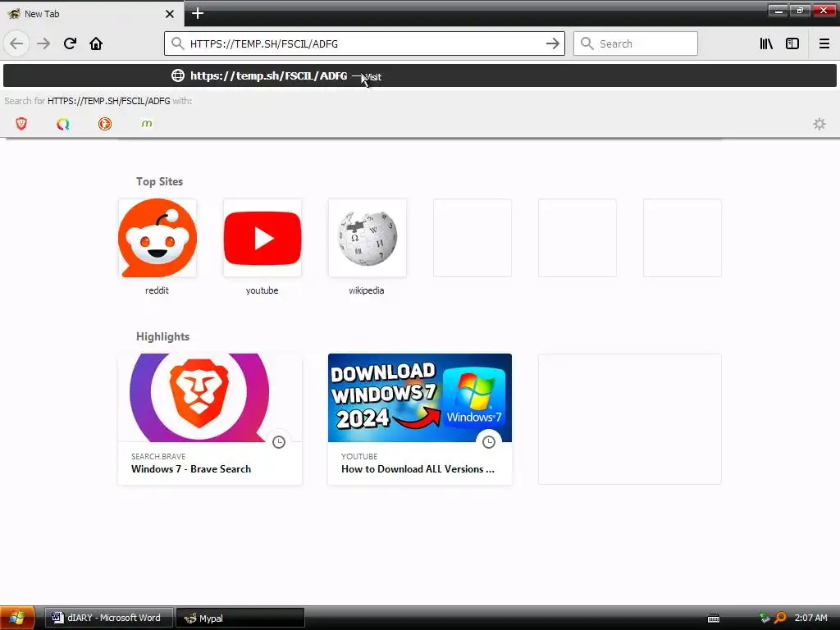Click the Go arrow in URL bar
Viewport: 840px width, 630px height.
coord(552,43)
